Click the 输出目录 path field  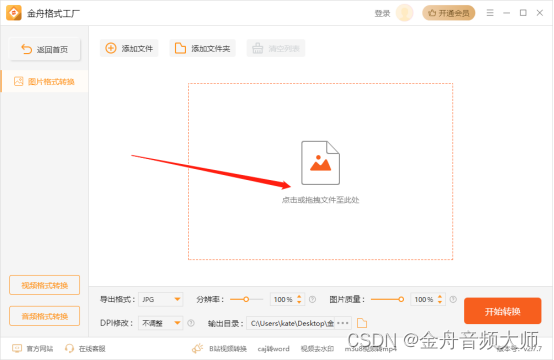point(290,323)
